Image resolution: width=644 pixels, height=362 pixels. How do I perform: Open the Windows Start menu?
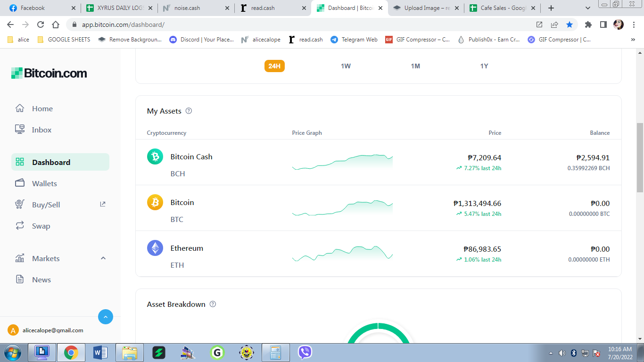12,353
